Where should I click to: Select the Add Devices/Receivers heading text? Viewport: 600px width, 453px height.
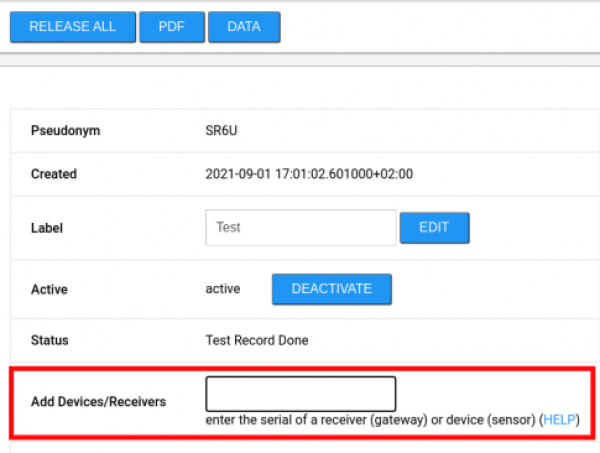coord(98,401)
